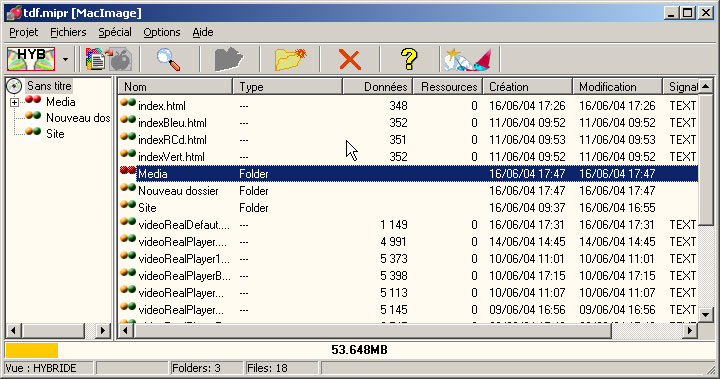This screenshot has height=379, width=720.
Task: Create a new folder with the yellow folder icon
Action: click(290, 59)
